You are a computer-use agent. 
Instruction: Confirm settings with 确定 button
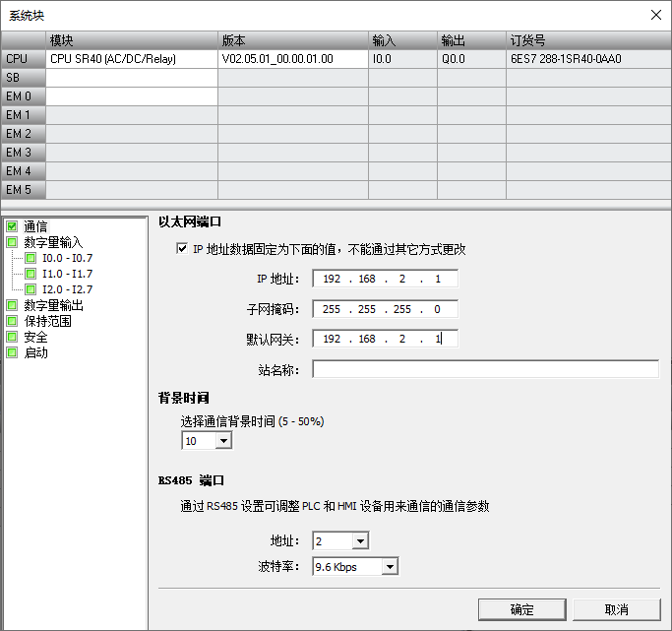coord(522,609)
